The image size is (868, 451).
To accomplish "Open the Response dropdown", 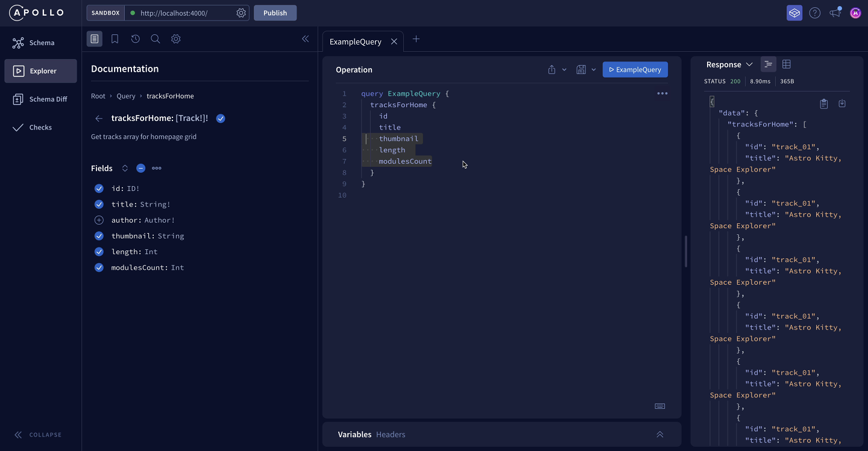I will (729, 64).
